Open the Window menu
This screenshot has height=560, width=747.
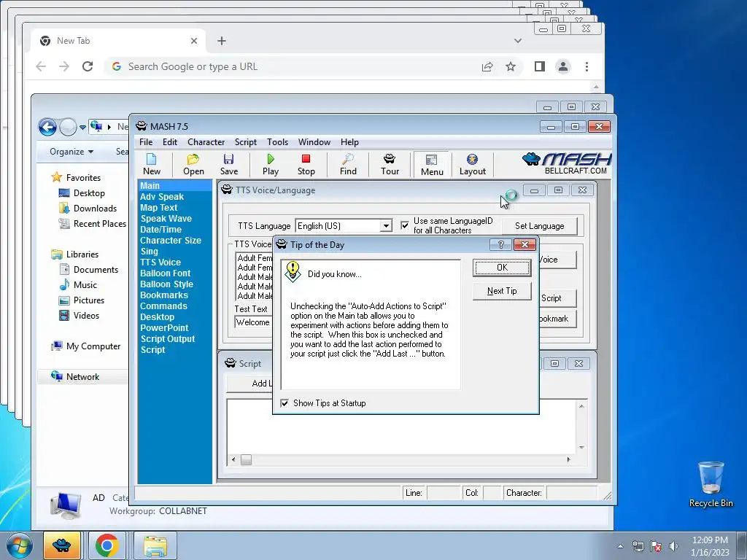pyautogui.click(x=314, y=142)
